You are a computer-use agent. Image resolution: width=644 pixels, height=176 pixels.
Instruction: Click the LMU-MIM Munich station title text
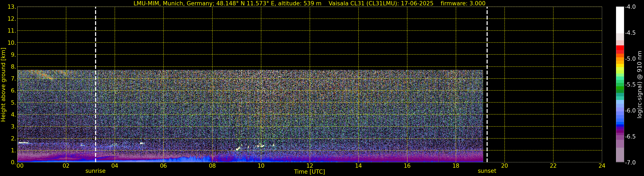pos(227,3)
